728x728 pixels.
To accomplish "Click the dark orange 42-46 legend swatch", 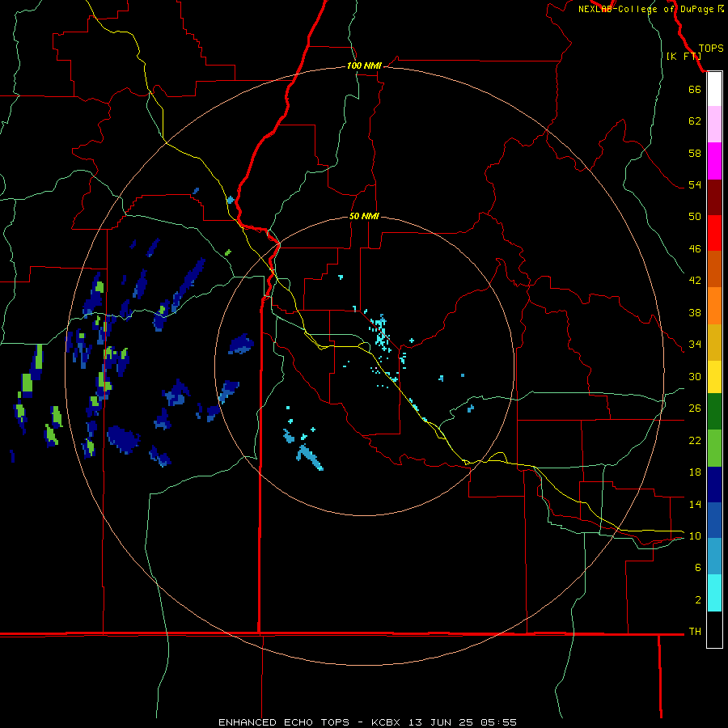I will pos(714,269).
